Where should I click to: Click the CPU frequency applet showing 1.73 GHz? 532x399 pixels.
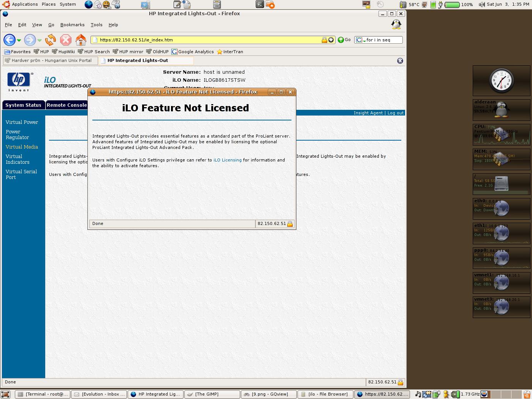tap(465, 394)
